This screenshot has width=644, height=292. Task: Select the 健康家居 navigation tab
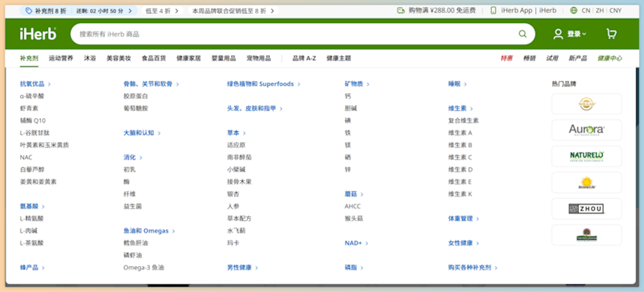pos(188,58)
